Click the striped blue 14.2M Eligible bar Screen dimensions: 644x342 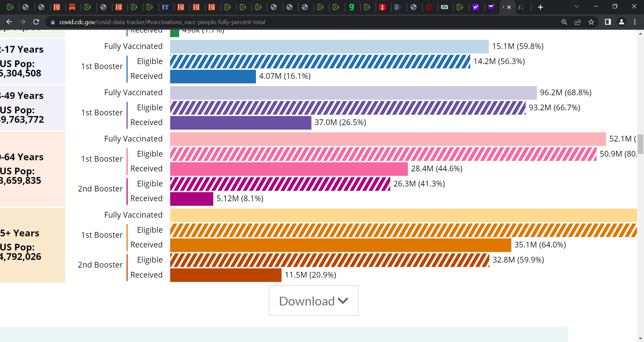coord(320,61)
